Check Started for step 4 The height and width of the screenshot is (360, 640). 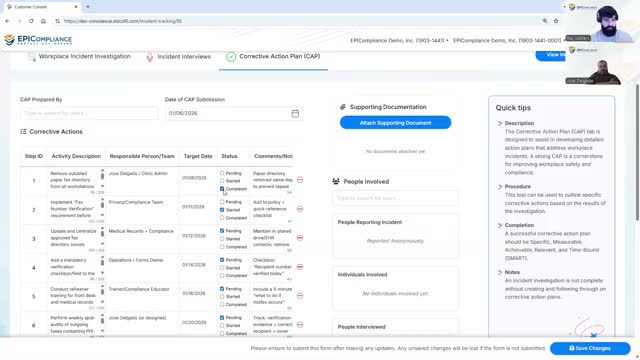click(222, 268)
